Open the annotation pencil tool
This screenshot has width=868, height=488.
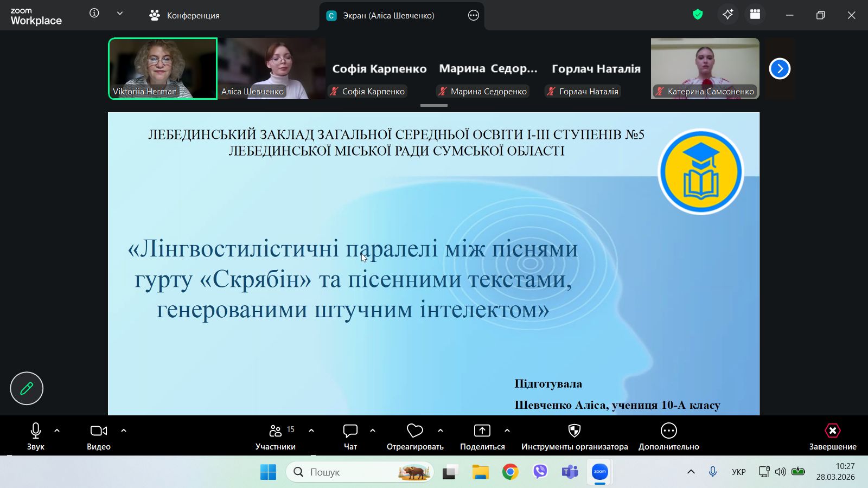[27, 388]
